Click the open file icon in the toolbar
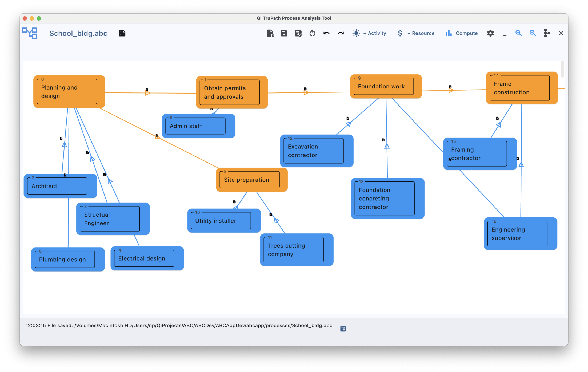 [x=270, y=33]
